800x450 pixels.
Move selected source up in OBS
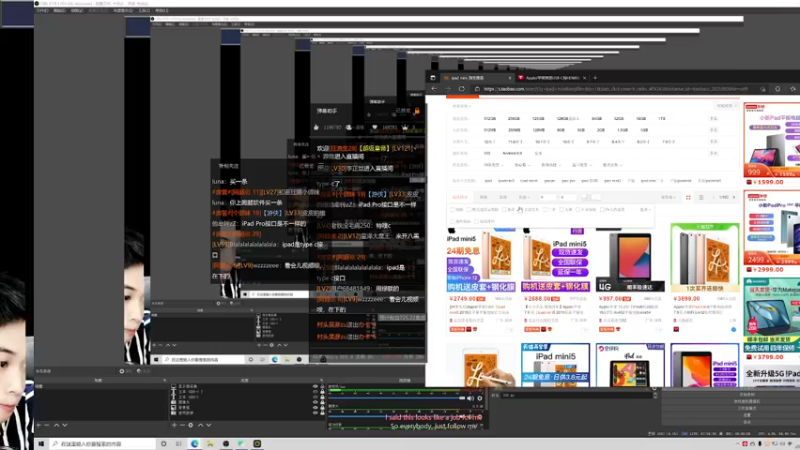pos(201,425)
